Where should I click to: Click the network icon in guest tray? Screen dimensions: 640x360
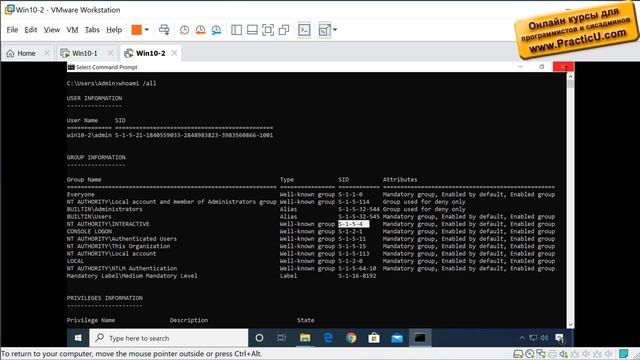[533, 338]
